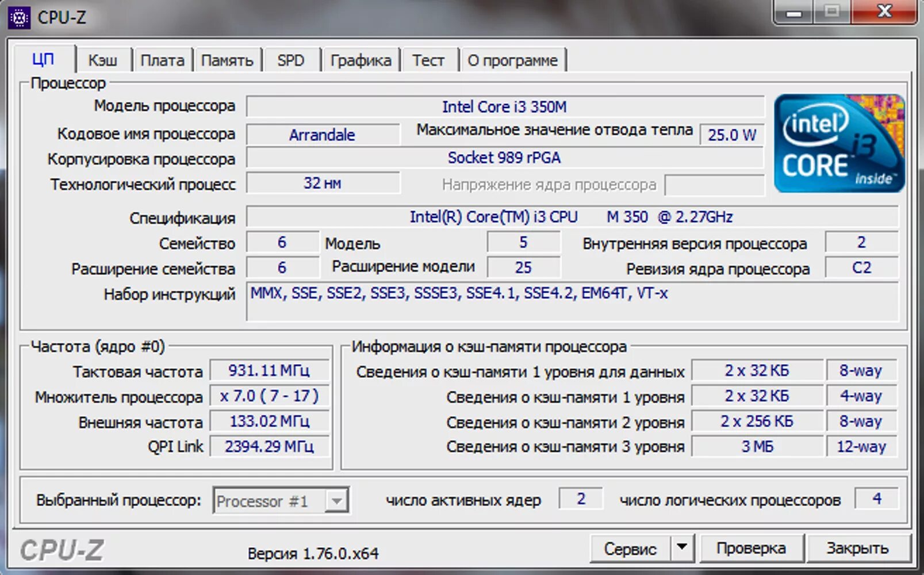The image size is (924, 575).
Task: Click the L1 data cache 2 x 32 КБ value
Action: pos(757,370)
